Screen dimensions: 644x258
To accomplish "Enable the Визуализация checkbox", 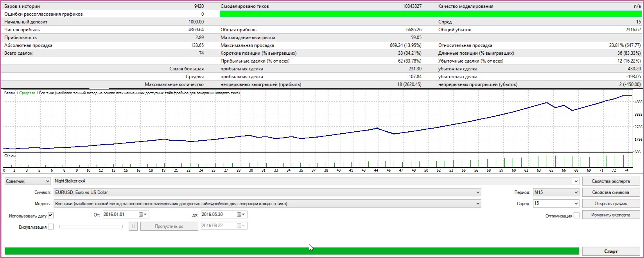I will point(51,227).
